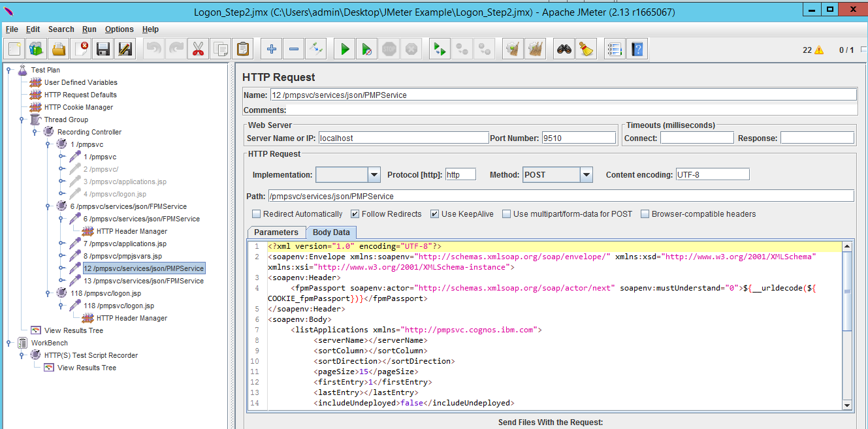The height and width of the screenshot is (429, 868).
Task: Collapse the '118 /pmpsvc/logon.jsp' controller node
Action: [x=48, y=293]
